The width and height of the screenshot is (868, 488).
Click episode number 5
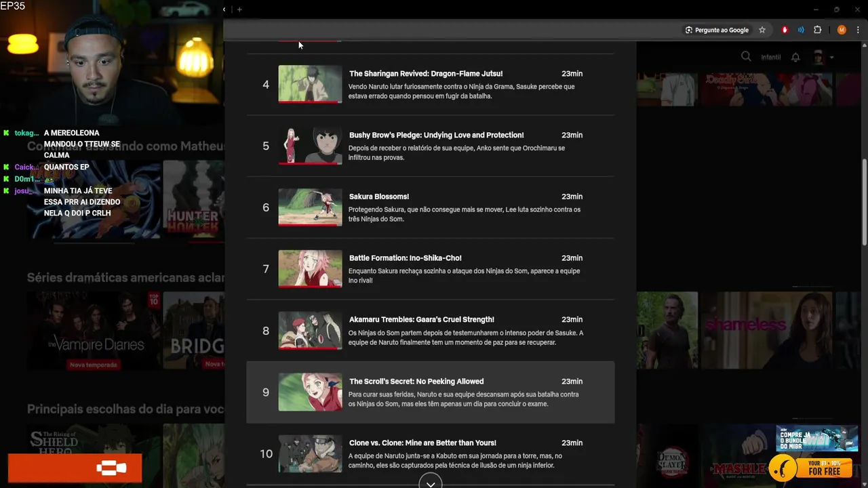tap(266, 146)
